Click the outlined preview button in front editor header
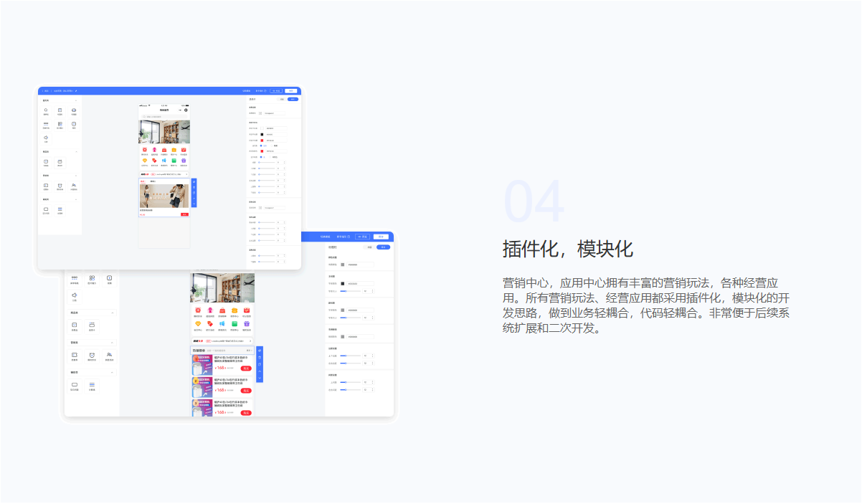Screen dimensions: 862x504 (275, 91)
